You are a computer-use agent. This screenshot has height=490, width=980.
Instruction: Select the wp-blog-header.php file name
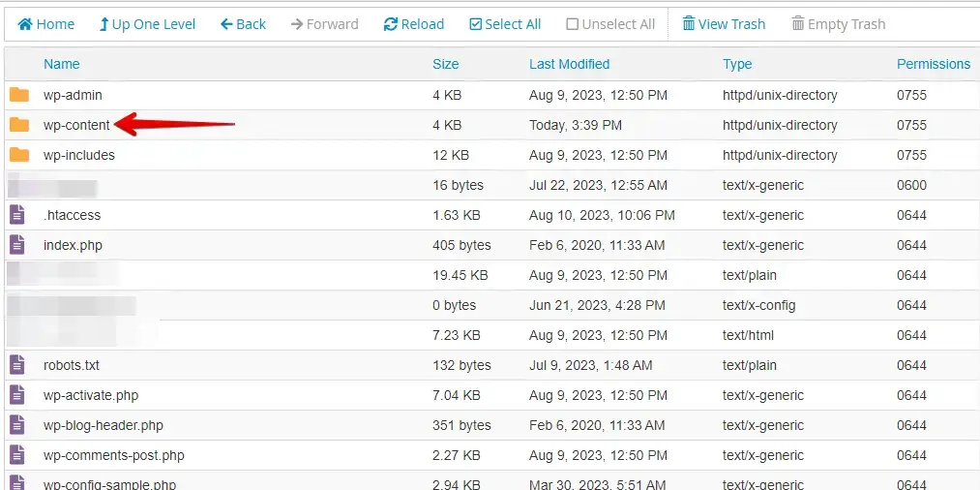104,425
